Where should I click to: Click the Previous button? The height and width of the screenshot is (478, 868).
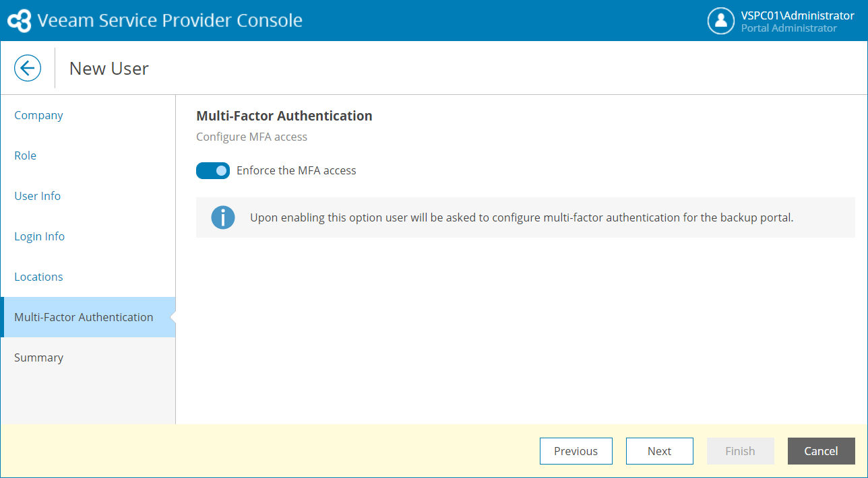(576, 451)
